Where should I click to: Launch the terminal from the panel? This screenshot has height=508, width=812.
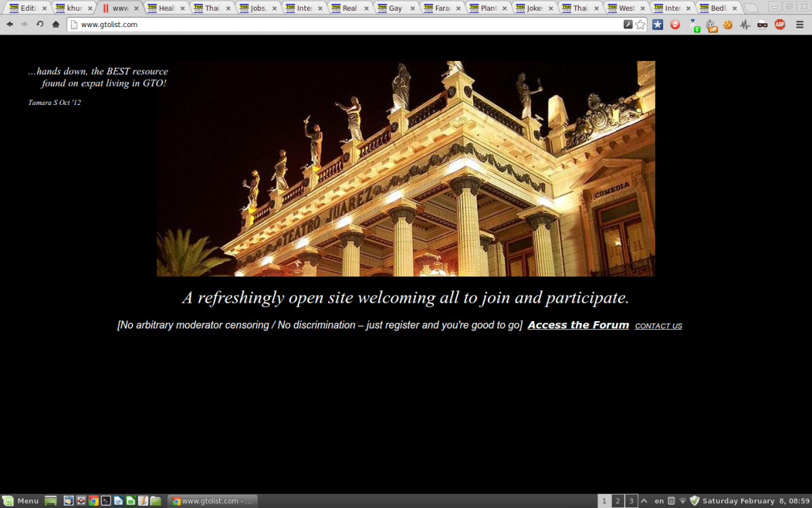[x=106, y=501]
